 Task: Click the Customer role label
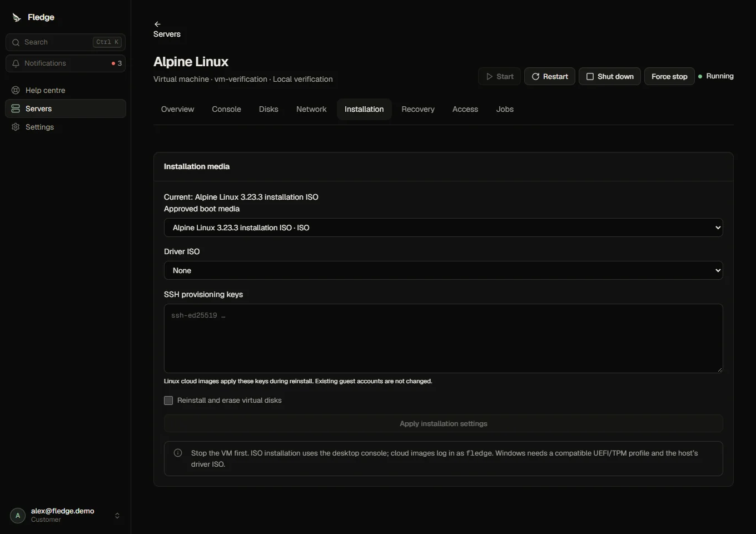[x=46, y=520]
